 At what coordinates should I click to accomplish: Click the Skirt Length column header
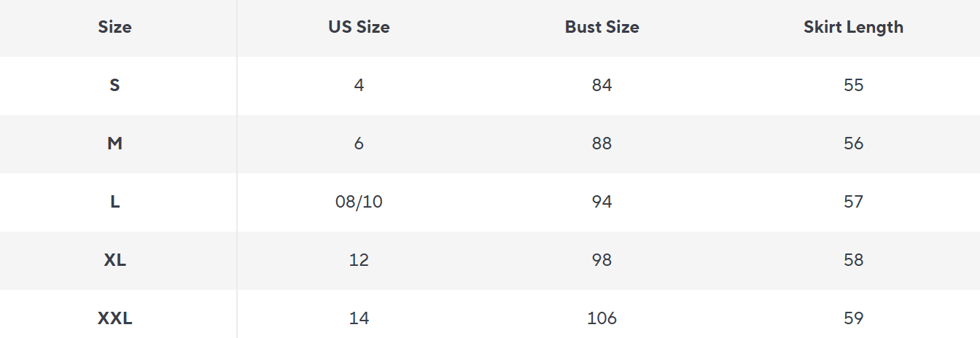click(x=853, y=28)
